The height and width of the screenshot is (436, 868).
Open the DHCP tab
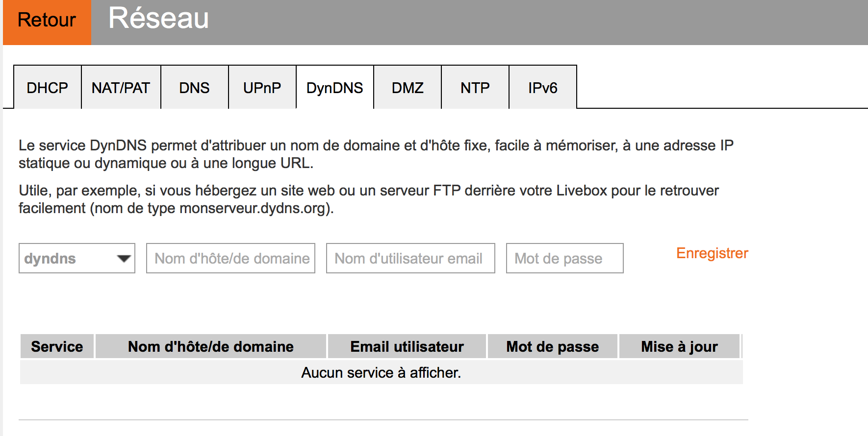point(48,88)
